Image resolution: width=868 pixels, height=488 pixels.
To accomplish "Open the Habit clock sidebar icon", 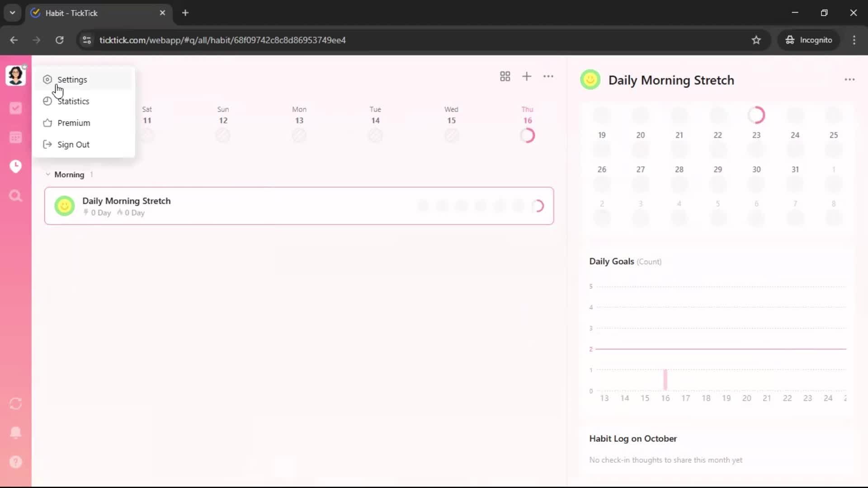I will [15, 166].
